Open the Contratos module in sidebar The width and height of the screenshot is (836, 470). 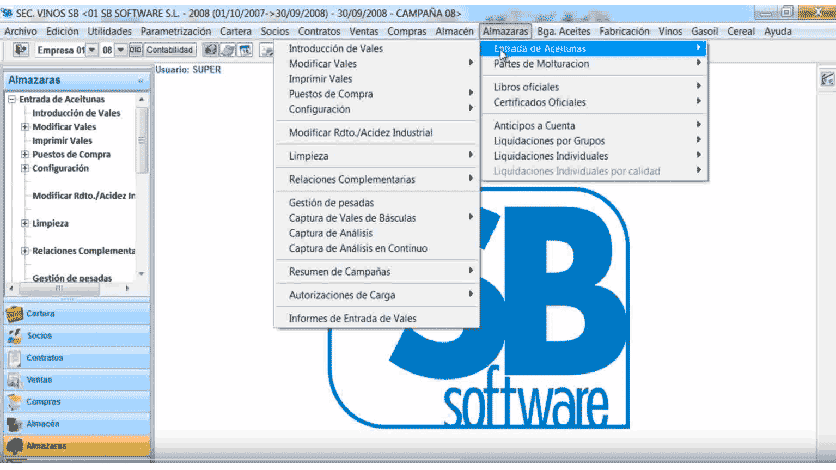45,357
